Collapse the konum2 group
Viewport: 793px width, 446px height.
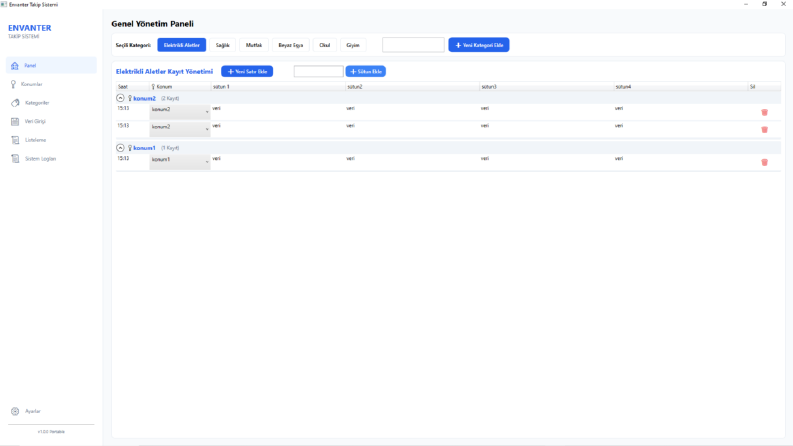[120, 98]
